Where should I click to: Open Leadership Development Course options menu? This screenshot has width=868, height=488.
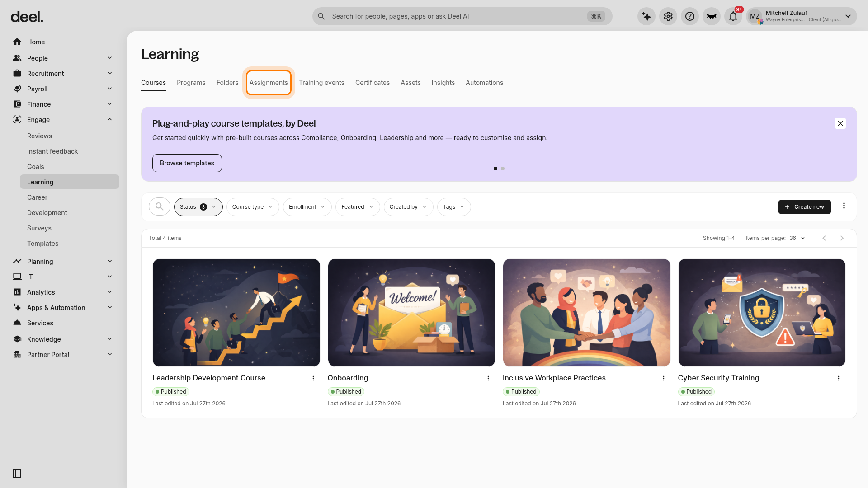(x=313, y=378)
